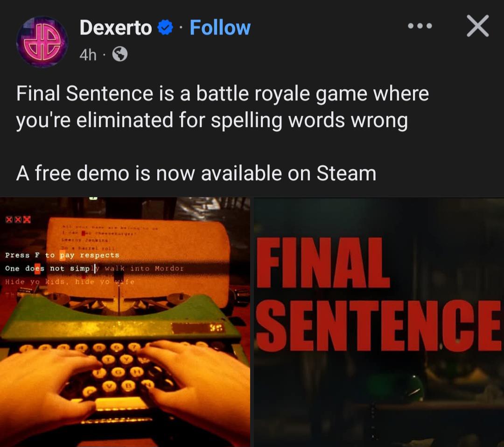Open the typewriter gameplay image

coord(125,322)
